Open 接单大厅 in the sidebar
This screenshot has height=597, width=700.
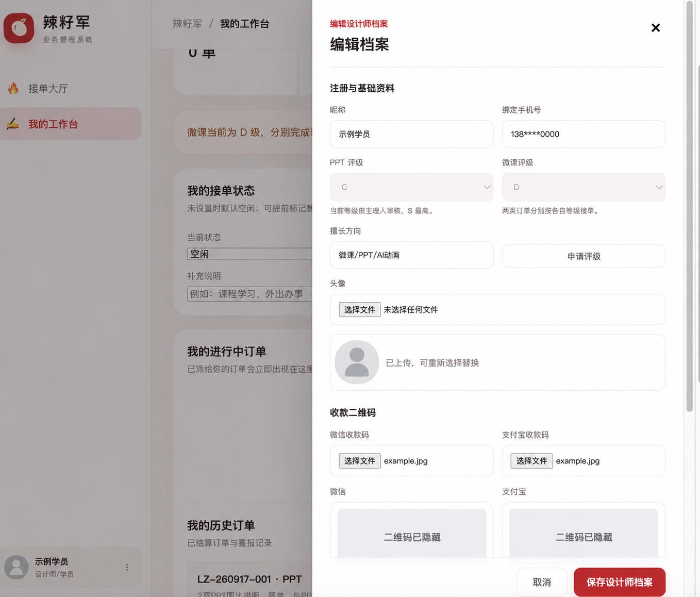click(71, 88)
